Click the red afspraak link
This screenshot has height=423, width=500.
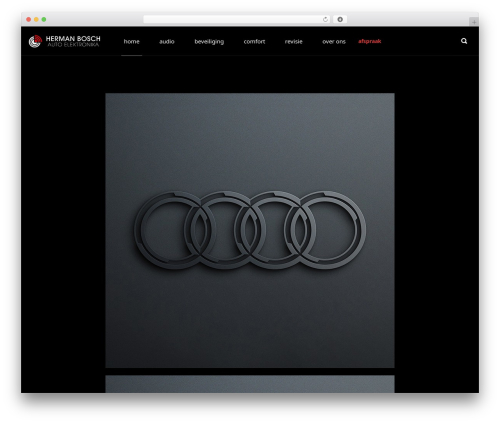coord(369,41)
